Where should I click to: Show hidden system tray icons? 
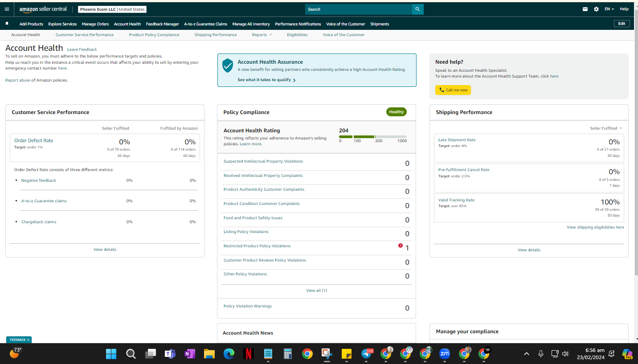pos(527,354)
